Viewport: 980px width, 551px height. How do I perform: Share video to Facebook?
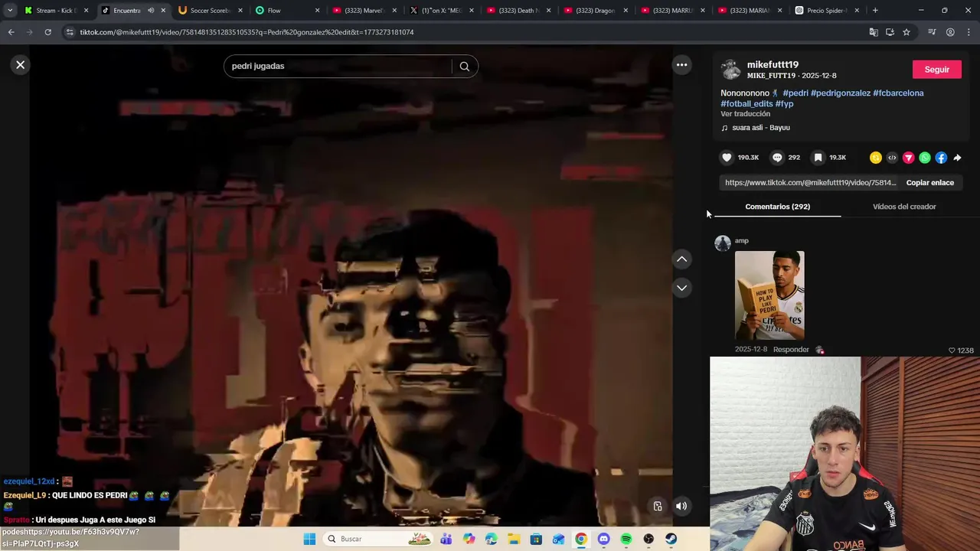pyautogui.click(x=941, y=158)
